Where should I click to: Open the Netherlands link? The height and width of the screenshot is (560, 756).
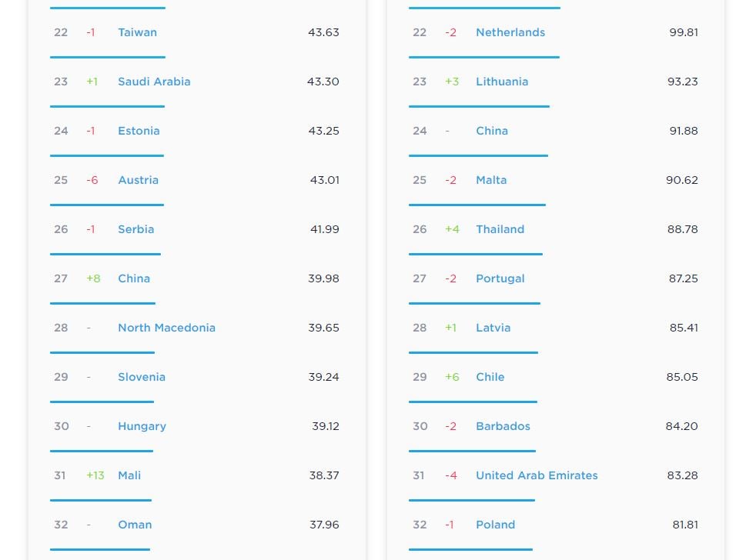tap(510, 32)
